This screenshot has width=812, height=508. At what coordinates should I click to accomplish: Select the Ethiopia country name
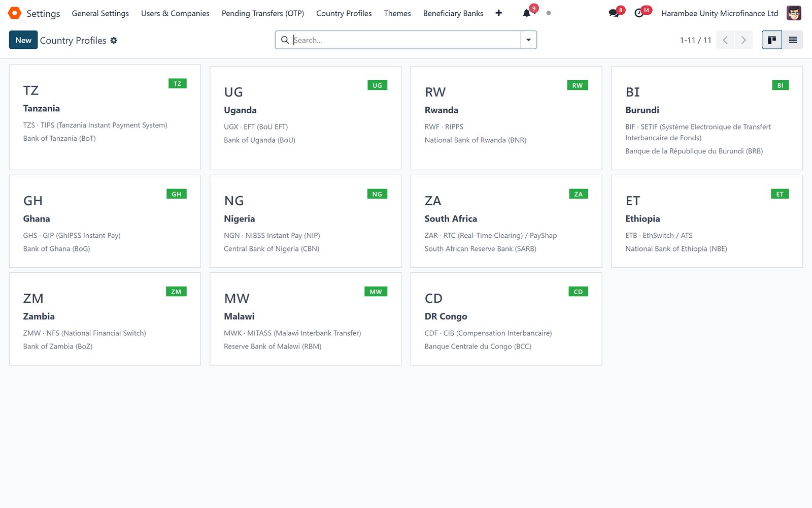click(x=642, y=219)
